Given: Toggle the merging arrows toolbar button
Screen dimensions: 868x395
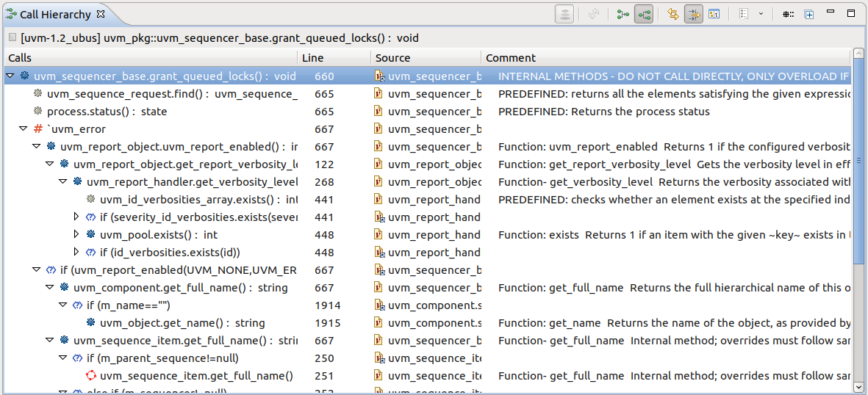Looking at the screenshot, I should (693, 14).
